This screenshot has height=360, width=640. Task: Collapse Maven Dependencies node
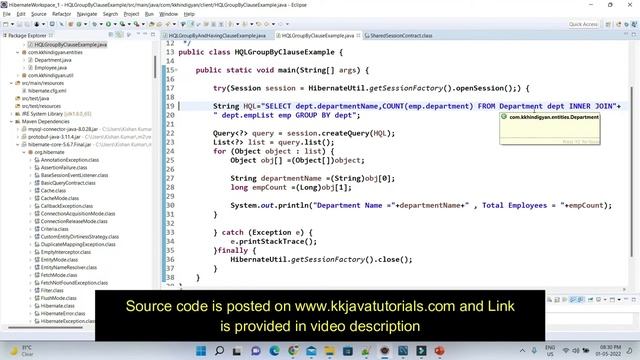coord(11,122)
